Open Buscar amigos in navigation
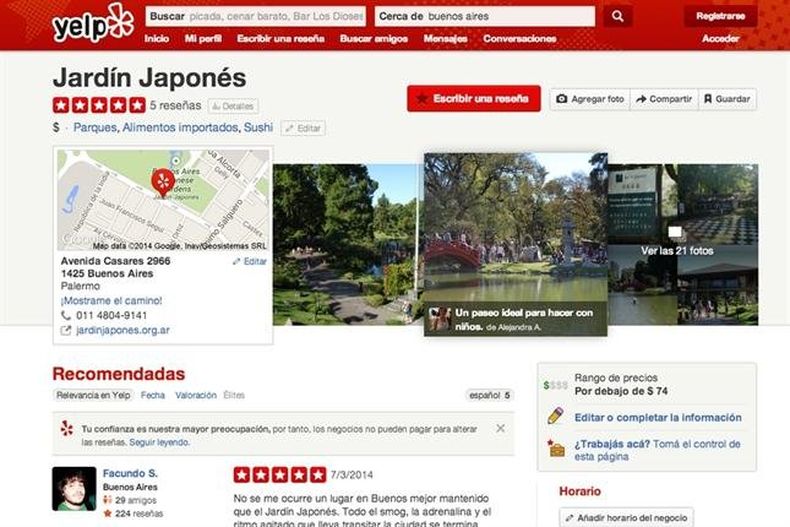Screen dimensions: 790x527 click(x=374, y=38)
